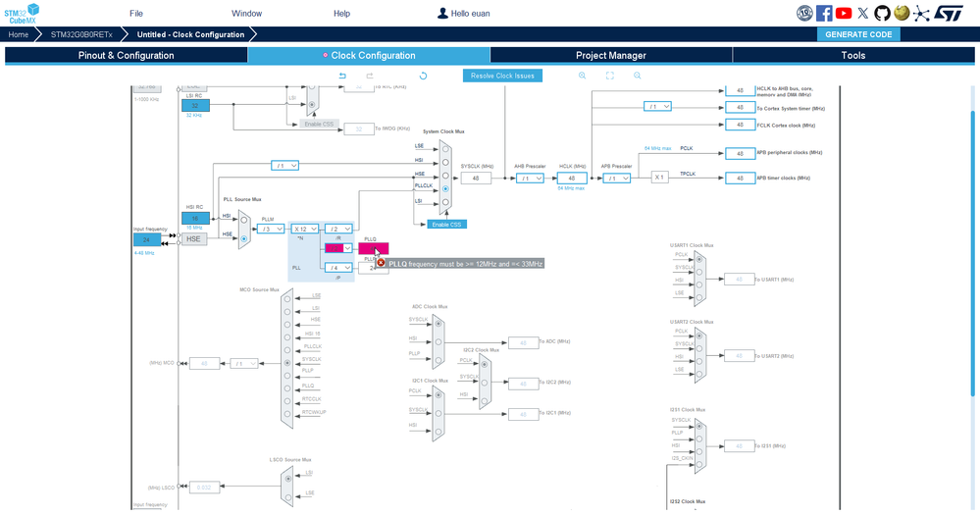
Task: Select HSE in PLL Source Mux
Action: (243, 238)
